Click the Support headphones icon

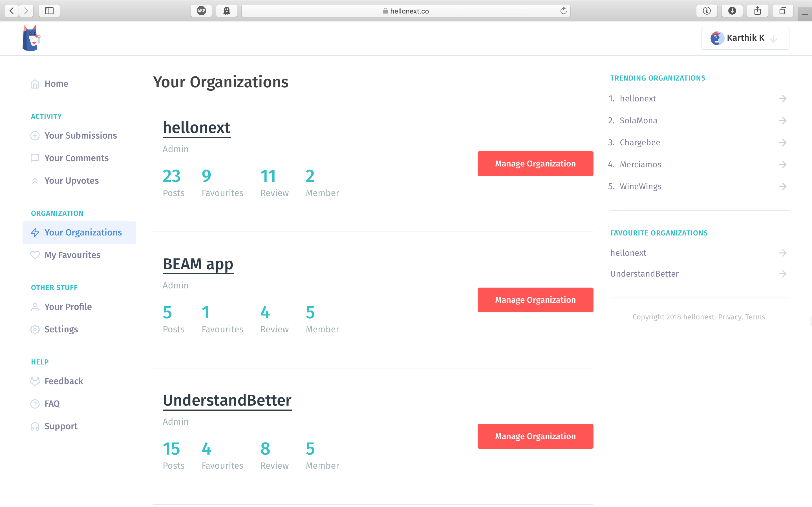pyautogui.click(x=35, y=426)
